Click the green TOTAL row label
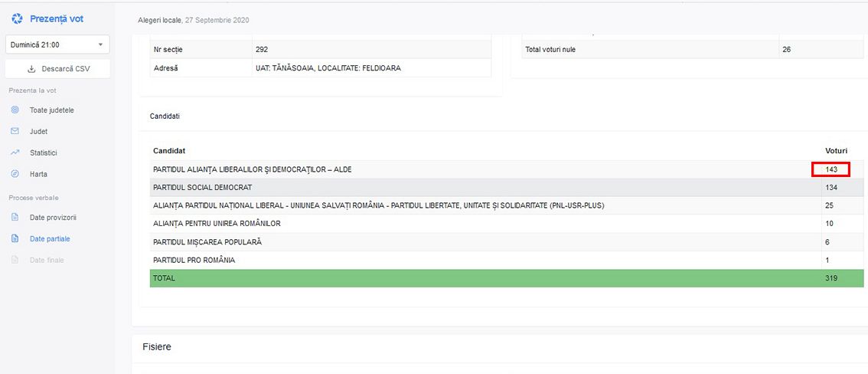Viewport: 868px width, 374px height. coord(164,278)
